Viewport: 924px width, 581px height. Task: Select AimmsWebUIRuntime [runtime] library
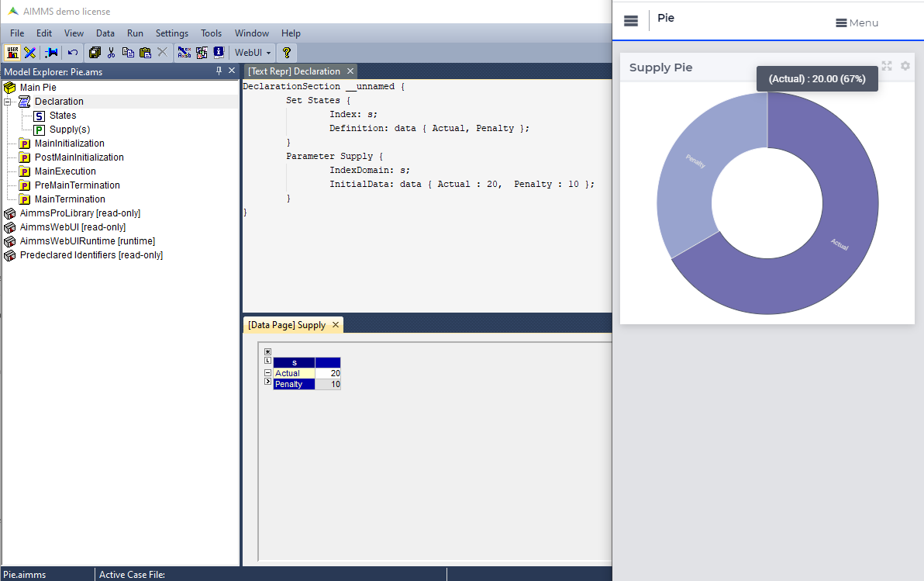88,241
